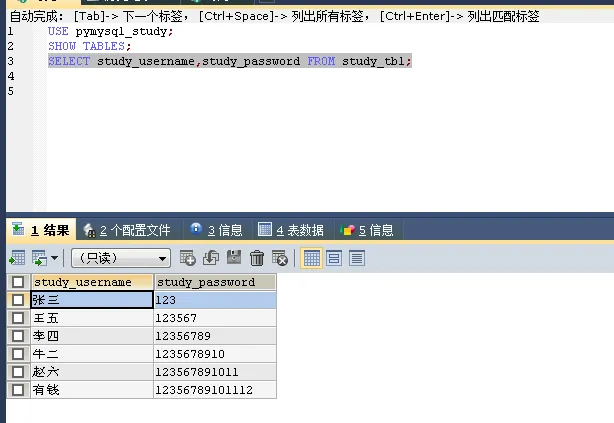Click the duplicate current row icon
Image resolution: width=614 pixels, height=423 pixels.
[211, 258]
